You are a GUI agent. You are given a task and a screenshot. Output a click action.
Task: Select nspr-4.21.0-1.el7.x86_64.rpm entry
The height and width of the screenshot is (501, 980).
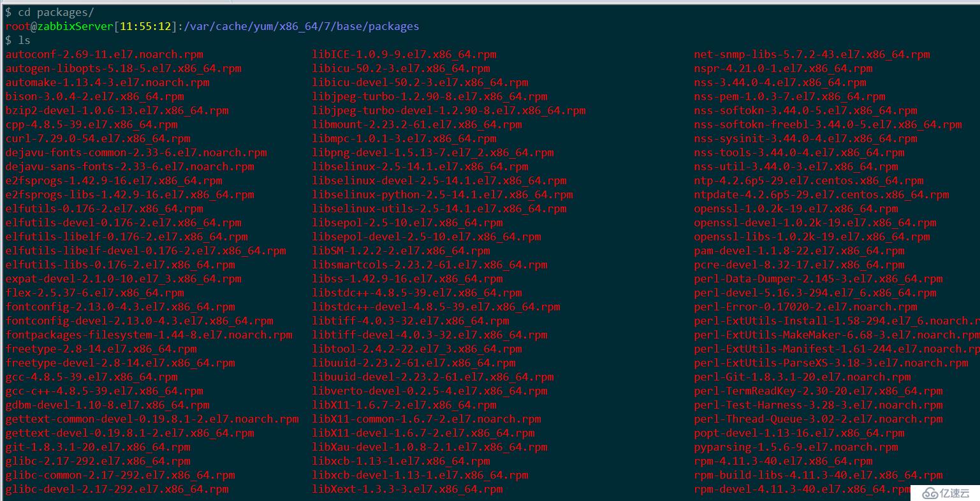pyautogui.click(x=784, y=69)
